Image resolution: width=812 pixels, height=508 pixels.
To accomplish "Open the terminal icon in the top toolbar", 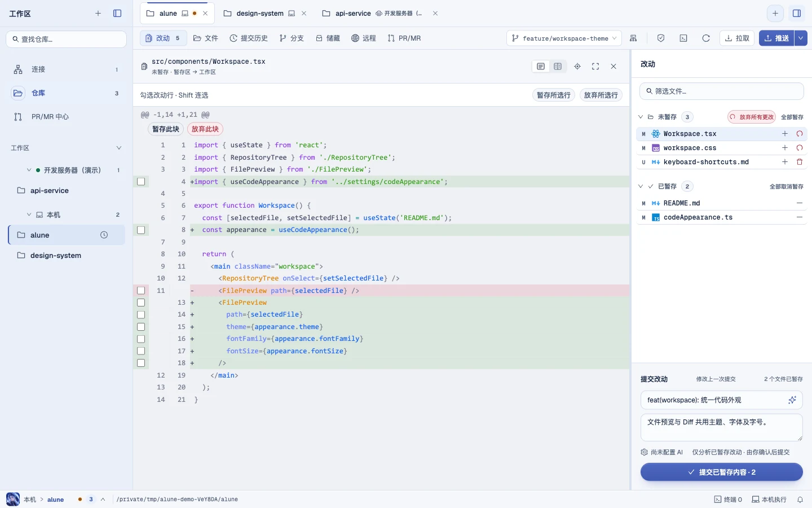I will point(683,38).
